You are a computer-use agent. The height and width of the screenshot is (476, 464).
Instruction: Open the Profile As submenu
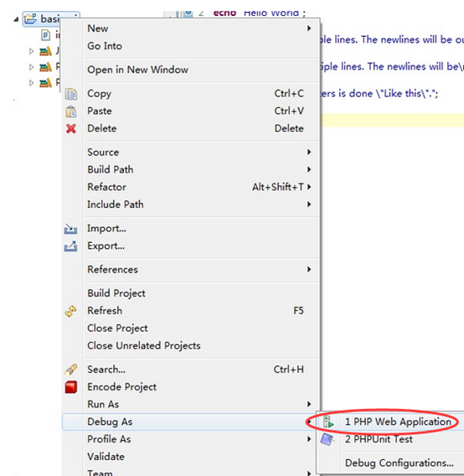[191, 439]
